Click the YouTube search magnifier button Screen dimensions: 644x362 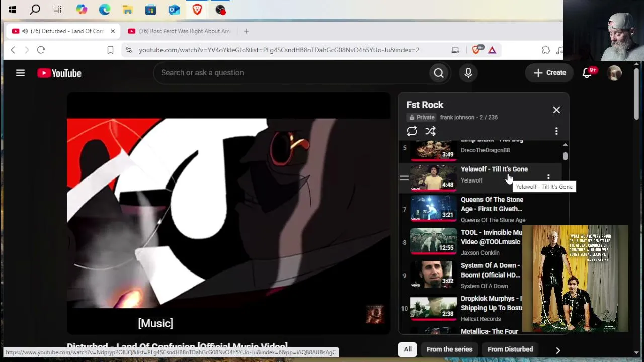(x=439, y=73)
